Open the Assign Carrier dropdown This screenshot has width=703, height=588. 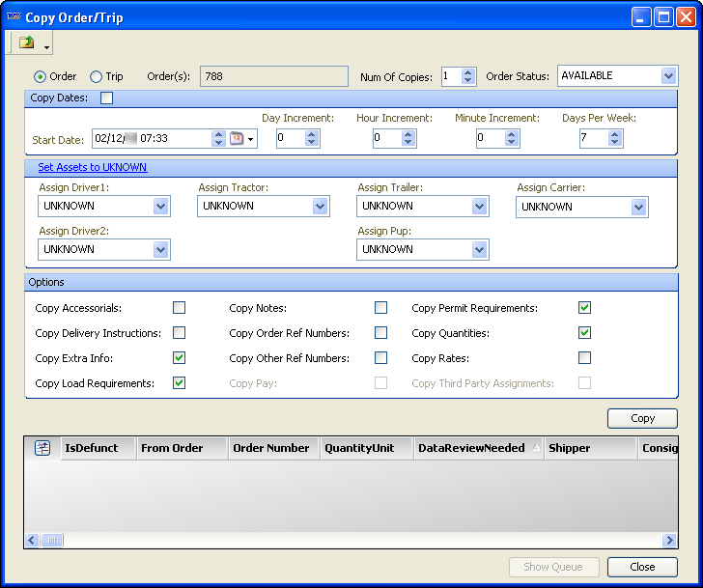(x=637, y=207)
